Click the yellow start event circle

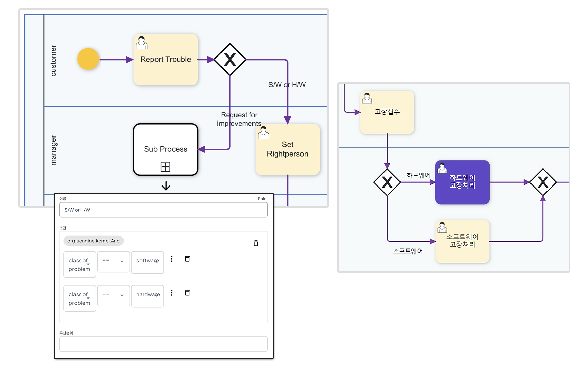coord(88,59)
